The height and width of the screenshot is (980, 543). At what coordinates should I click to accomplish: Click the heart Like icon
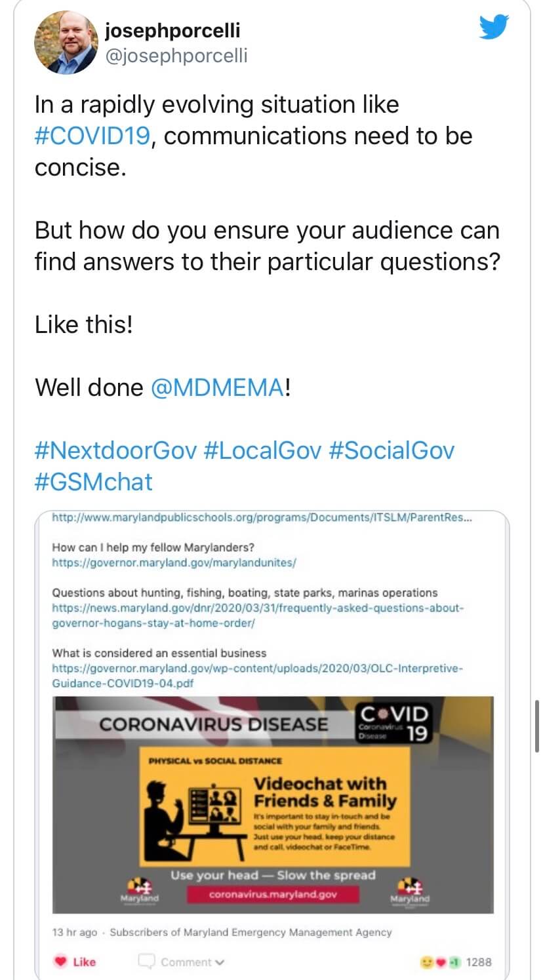[x=60, y=962]
